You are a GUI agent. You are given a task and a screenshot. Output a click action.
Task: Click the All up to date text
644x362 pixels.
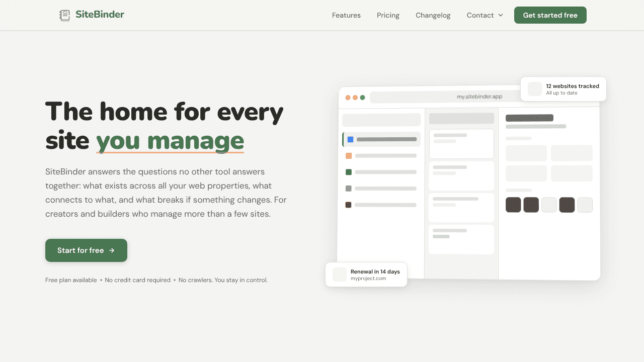click(x=561, y=93)
